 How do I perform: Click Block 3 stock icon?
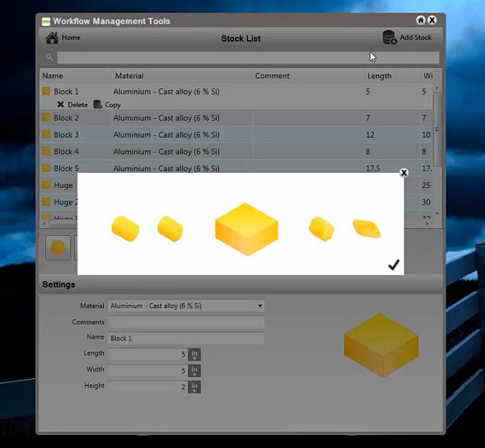click(x=46, y=134)
